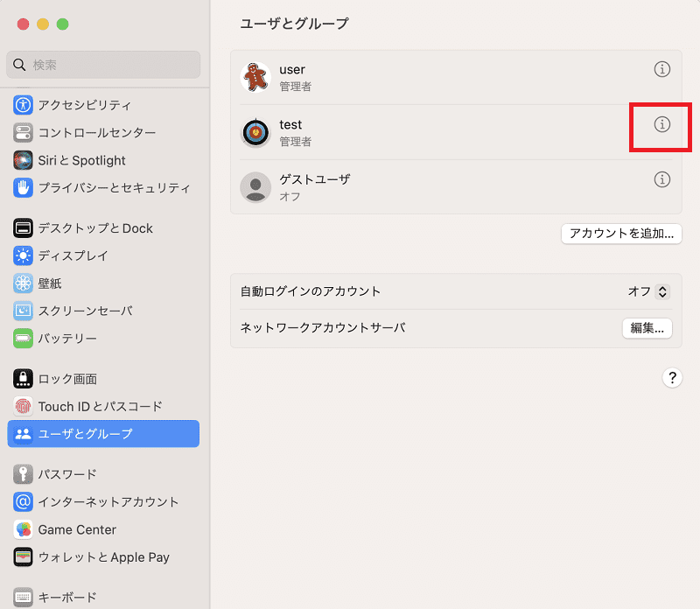Select Siri と Spotlight label

(81, 160)
